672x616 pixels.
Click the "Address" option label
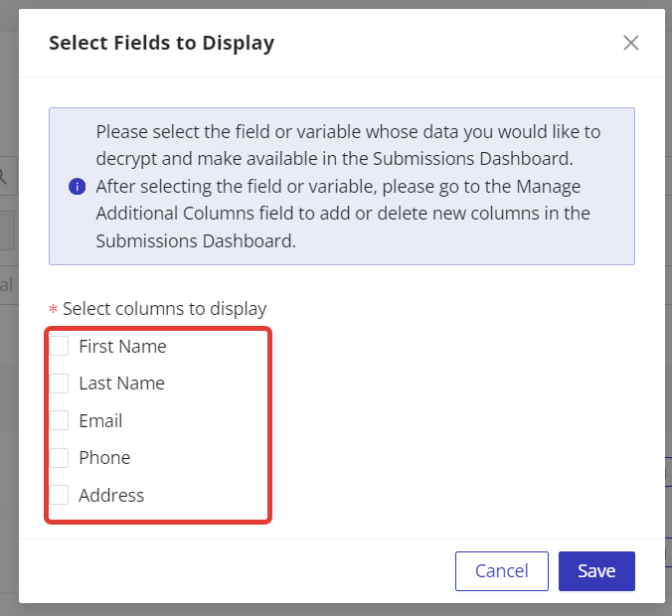coord(111,496)
